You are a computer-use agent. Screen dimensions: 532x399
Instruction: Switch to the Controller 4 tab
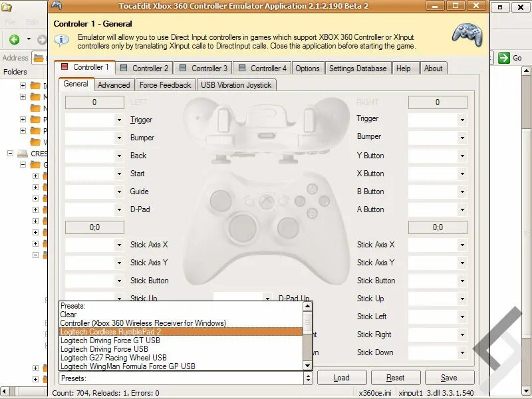pos(262,68)
